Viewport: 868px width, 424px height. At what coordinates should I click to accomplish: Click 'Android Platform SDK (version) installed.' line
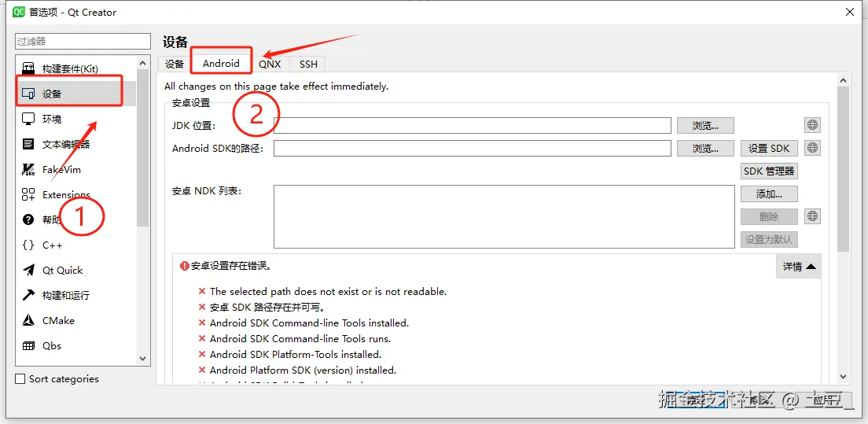pos(303,371)
